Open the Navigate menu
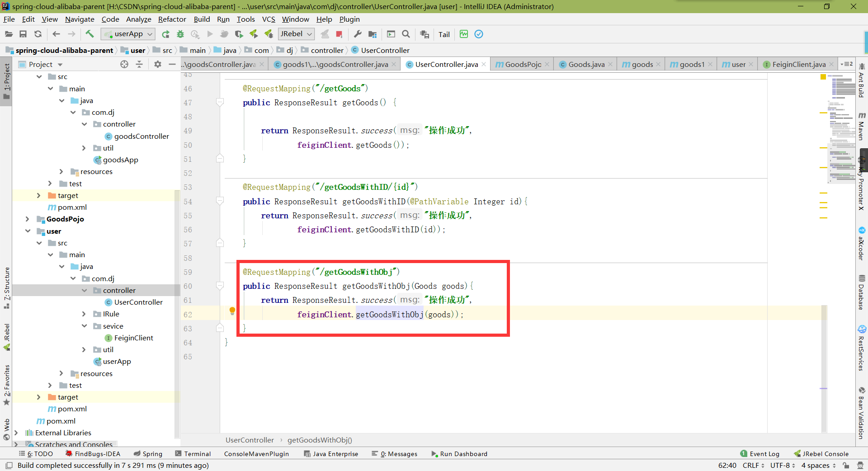Image resolution: width=868 pixels, height=471 pixels. tap(80, 19)
